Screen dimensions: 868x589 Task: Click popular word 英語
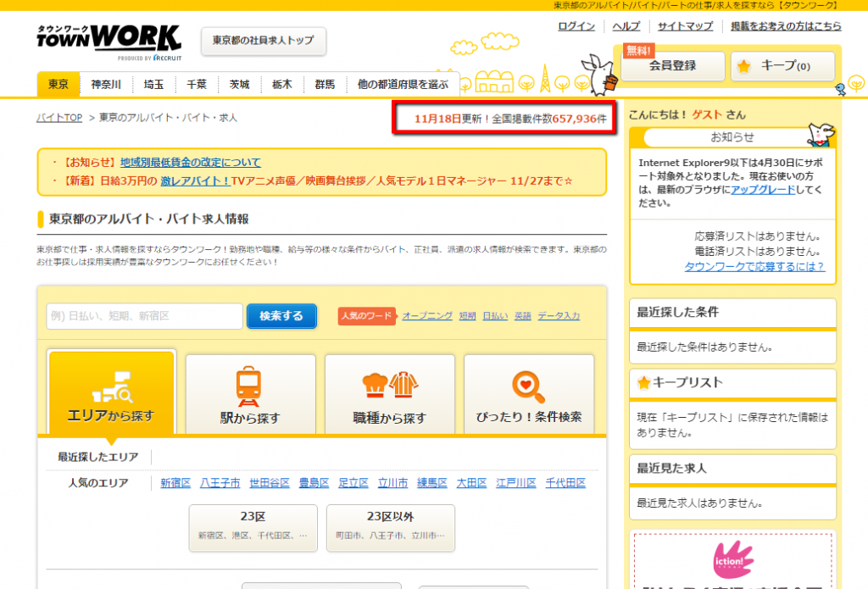point(522,315)
